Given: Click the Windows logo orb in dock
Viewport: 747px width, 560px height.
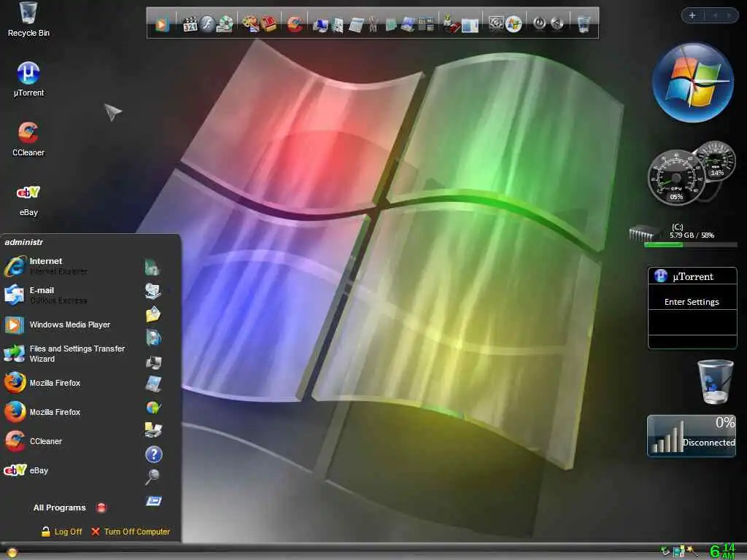Looking at the screenshot, I should (x=514, y=24).
